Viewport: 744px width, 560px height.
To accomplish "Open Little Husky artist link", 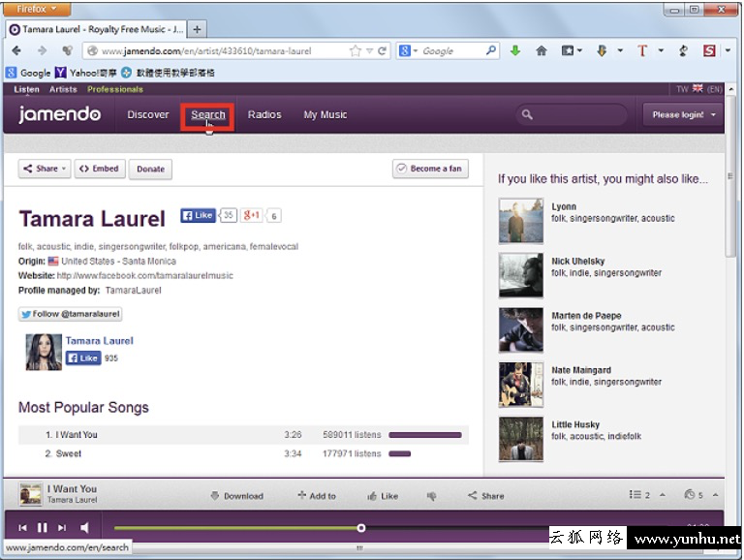I will tap(575, 424).
